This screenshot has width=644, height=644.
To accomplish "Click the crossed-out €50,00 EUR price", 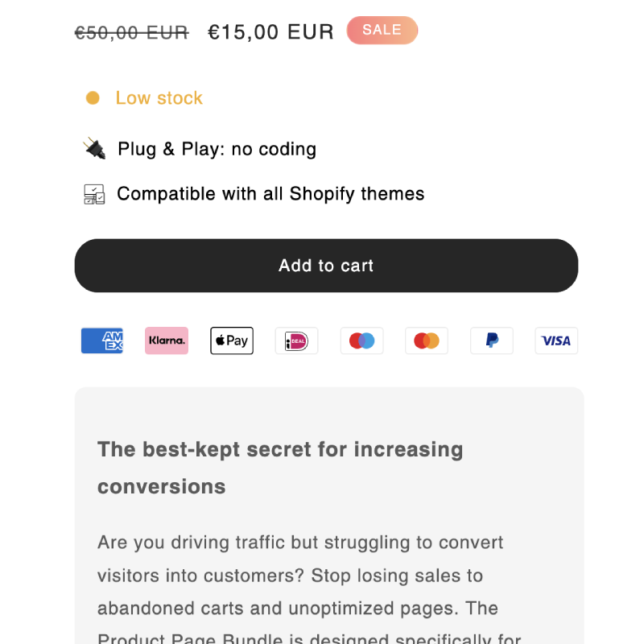I will pyautogui.click(x=132, y=32).
